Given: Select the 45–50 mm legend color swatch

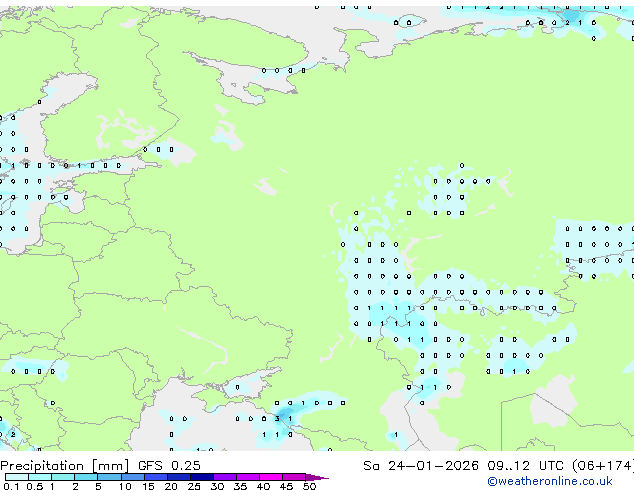Looking at the screenshot, I should [294, 477].
